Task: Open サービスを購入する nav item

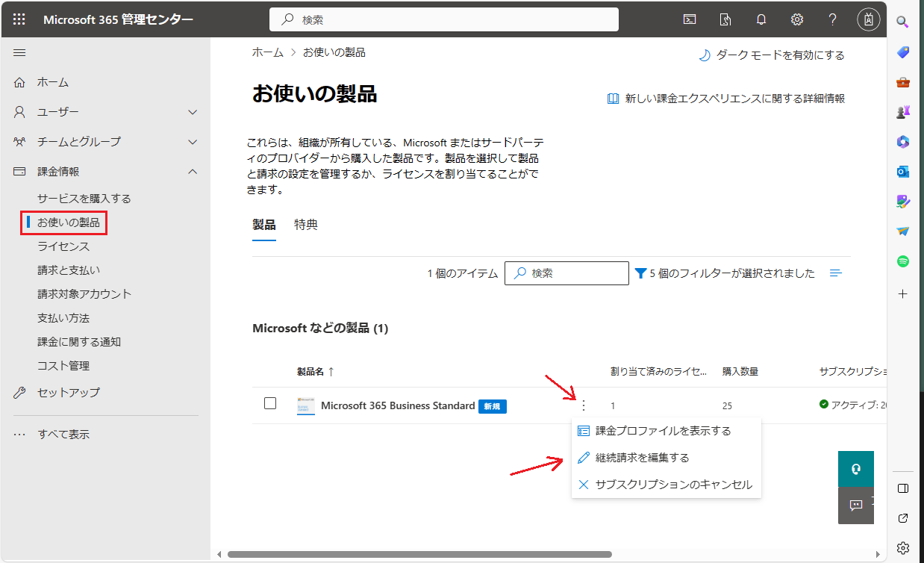Action: tap(84, 199)
